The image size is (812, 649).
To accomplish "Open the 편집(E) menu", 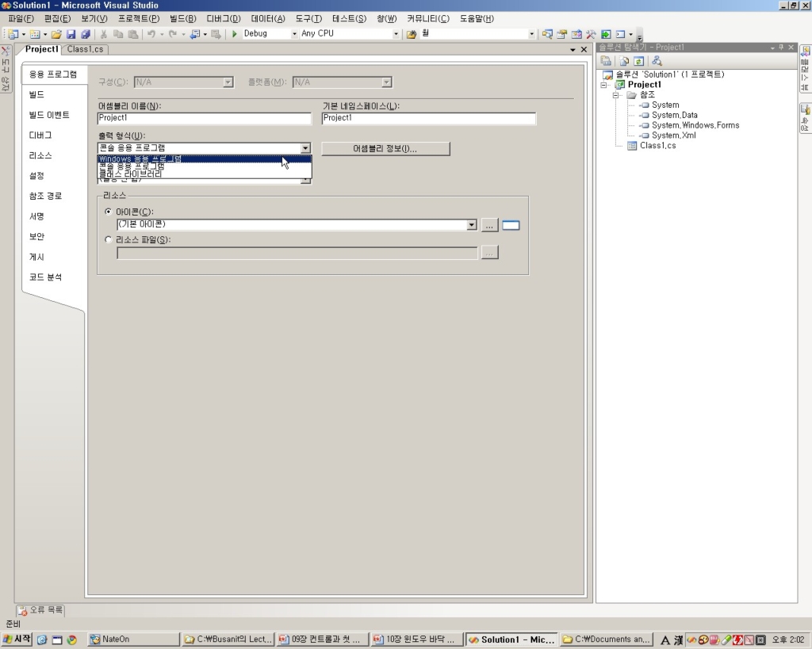I will [57, 19].
